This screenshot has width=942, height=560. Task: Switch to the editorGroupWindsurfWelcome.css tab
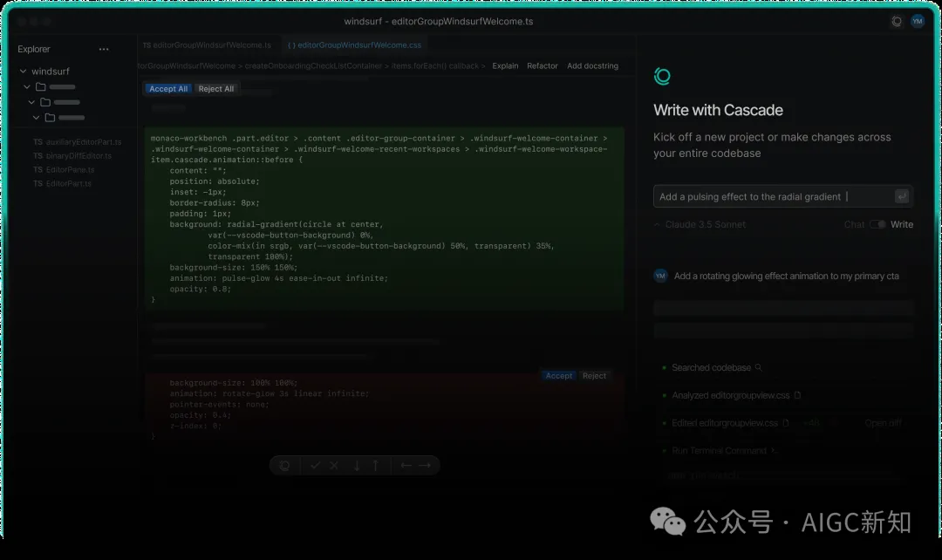[x=353, y=44]
